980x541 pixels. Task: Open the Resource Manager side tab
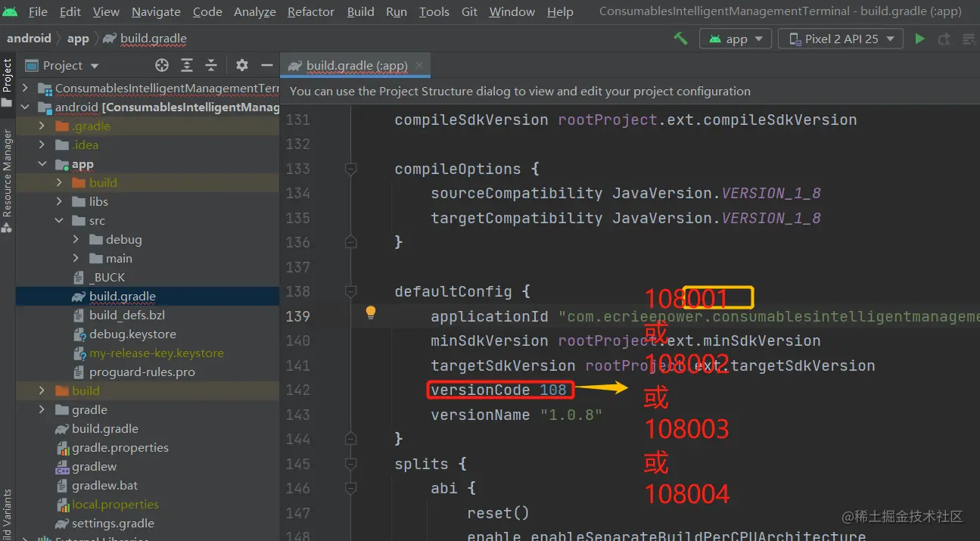[7, 180]
